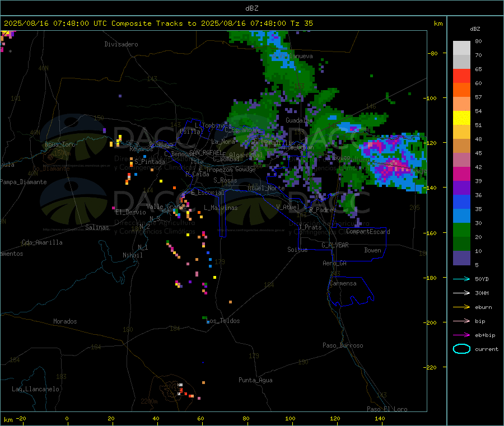This screenshot has height=426, width=504.
Task: Click the green 30 dBZ legend swatch
Action: pos(461,230)
